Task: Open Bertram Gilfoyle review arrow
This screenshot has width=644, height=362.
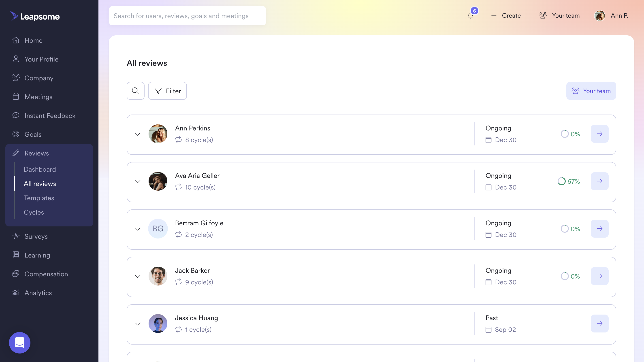Action: click(x=599, y=229)
